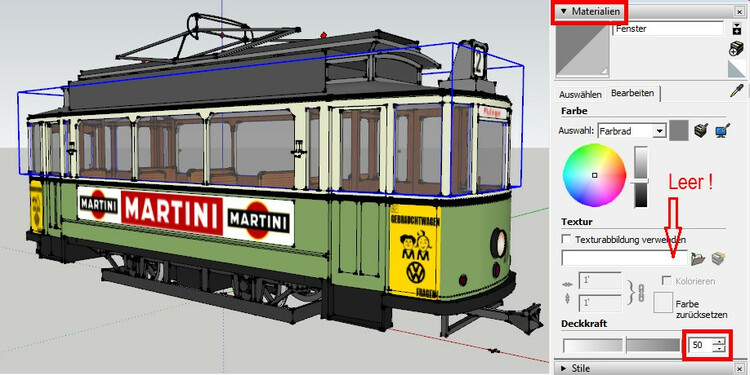Decrease opacity with the down stepper

pyautogui.click(x=719, y=349)
